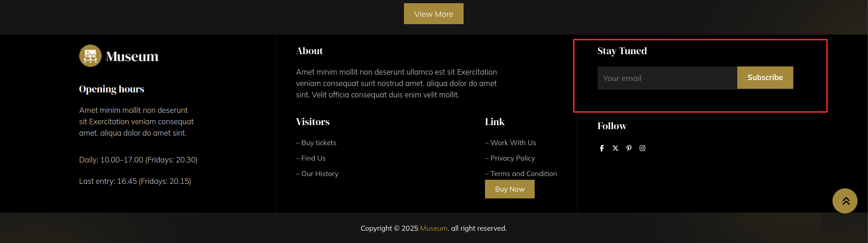Screen dimensions: 868x243
Task: Click the round Museum logo emblem
Action: (x=90, y=56)
